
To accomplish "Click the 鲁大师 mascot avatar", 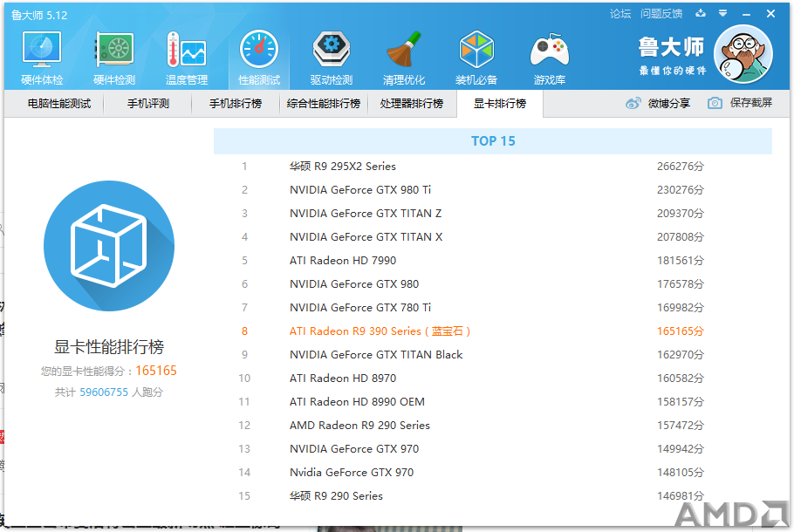I will tap(743, 54).
